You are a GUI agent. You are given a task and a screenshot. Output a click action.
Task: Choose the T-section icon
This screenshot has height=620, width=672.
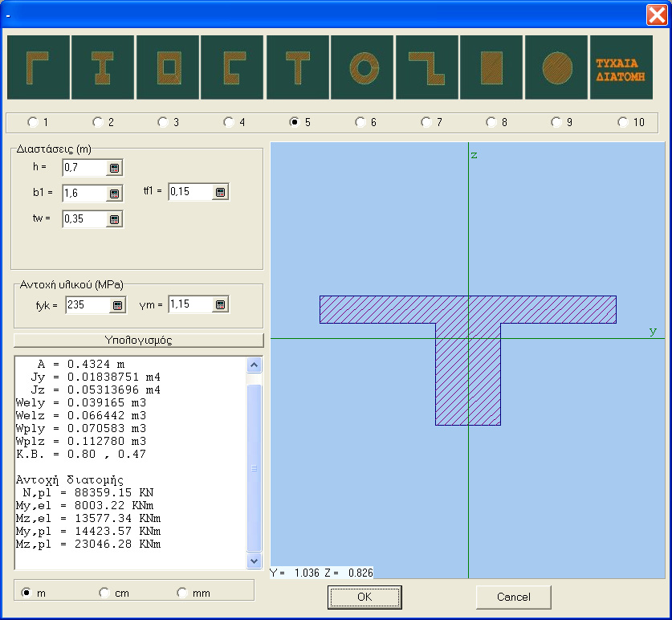pos(298,67)
